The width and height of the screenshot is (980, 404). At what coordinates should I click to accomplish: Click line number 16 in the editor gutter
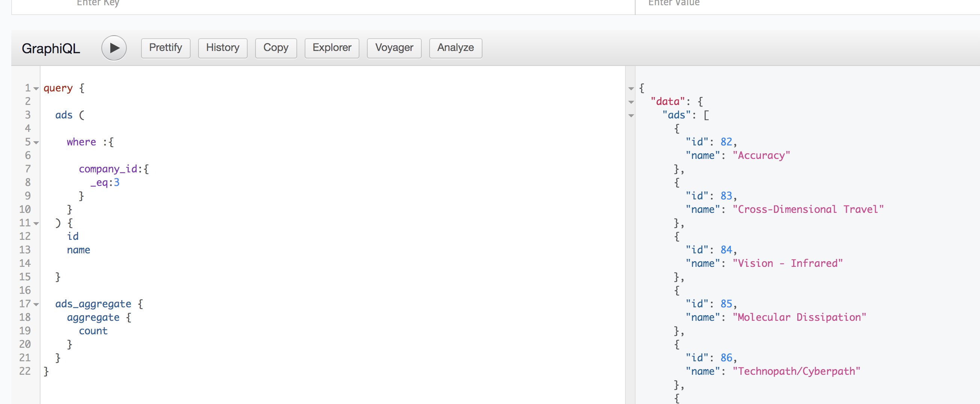25,290
